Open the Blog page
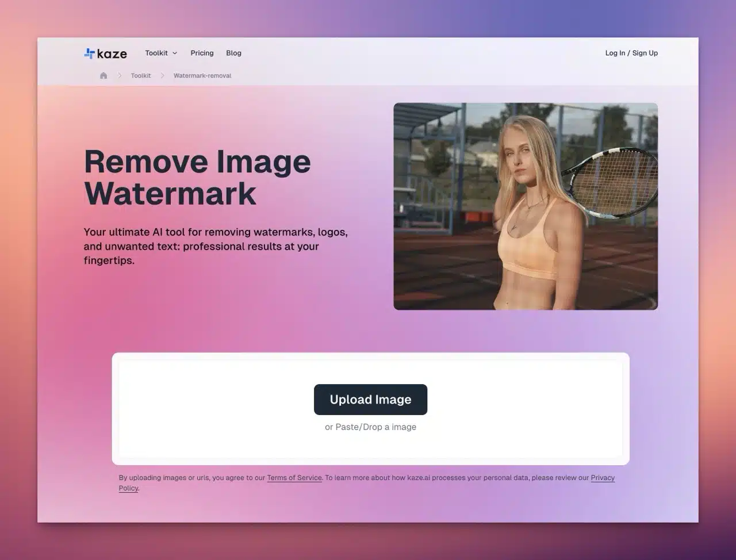Viewport: 736px width, 560px height. click(233, 53)
